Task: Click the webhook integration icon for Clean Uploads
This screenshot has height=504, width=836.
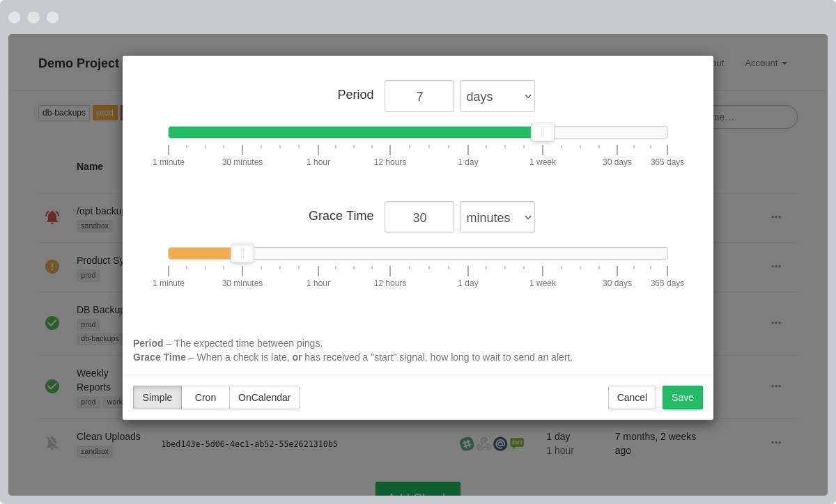Action: coord(483,443)
